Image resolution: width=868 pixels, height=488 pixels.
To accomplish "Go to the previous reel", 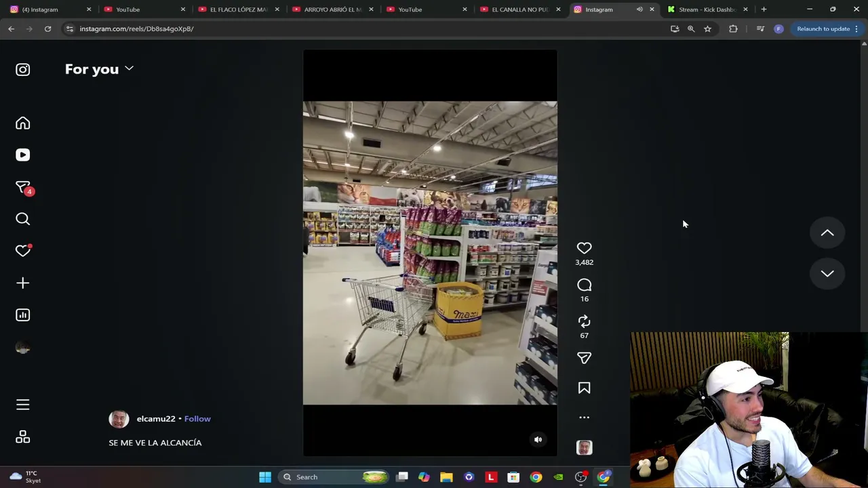I will pos(827,233).
